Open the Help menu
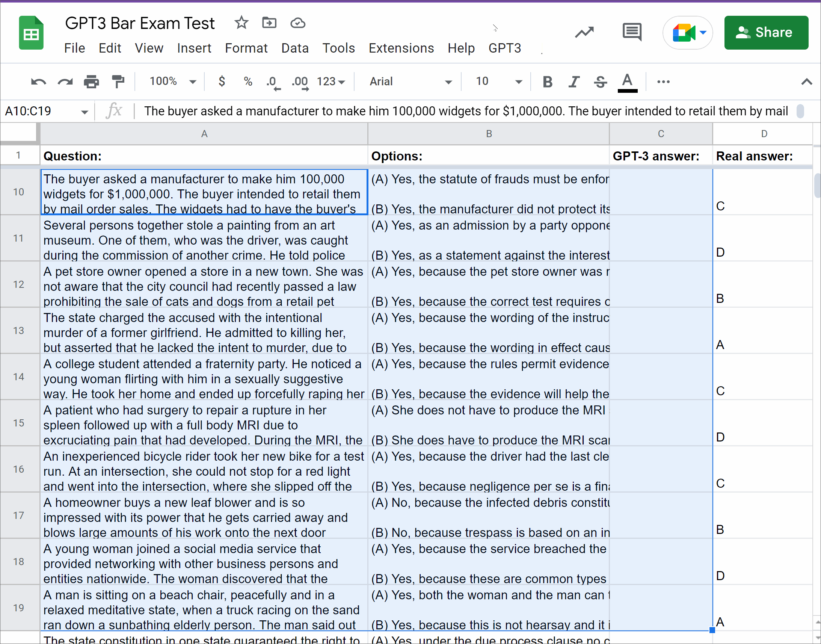Image resolution: width=821 pixels, height=644 pixels. point(461,48)
